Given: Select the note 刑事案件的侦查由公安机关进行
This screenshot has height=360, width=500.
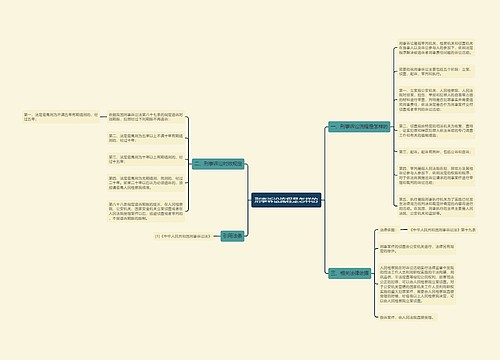Looking at the screenshot, I should tap(417, 249).
